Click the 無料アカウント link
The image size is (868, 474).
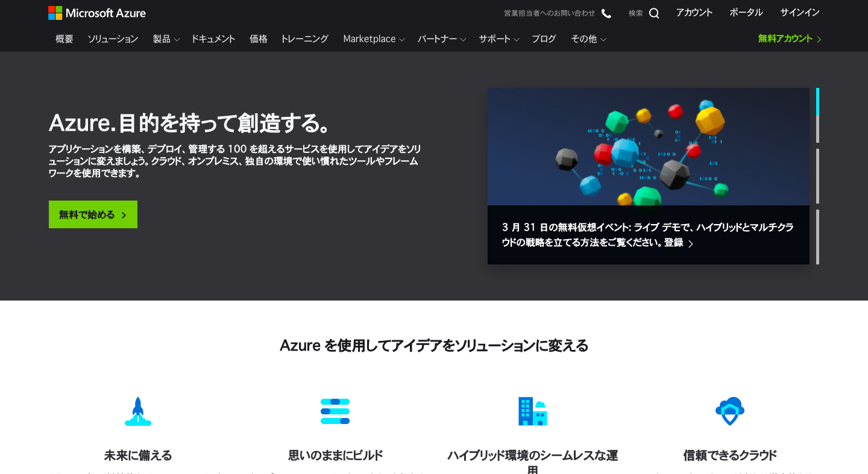[790, 39]
